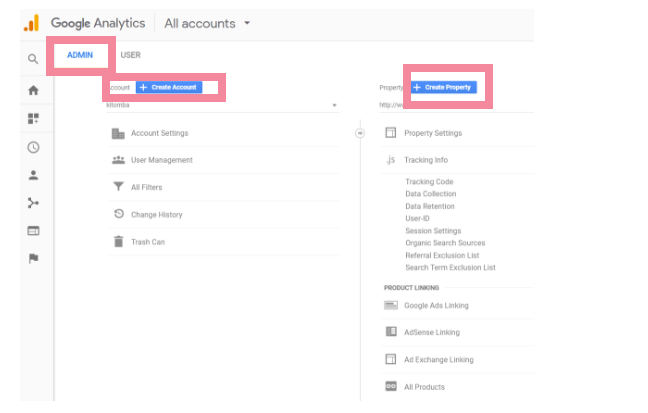Click the Ad Exchange Linking icon
The image size is (648, 413).
click(x=391, y=359)
